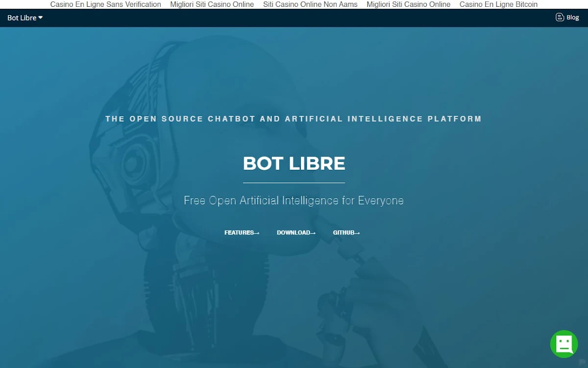The image size is (588, 368).
Task: Open Casino En Ligne Bitcoin link
Action: (x=498, y=4)
